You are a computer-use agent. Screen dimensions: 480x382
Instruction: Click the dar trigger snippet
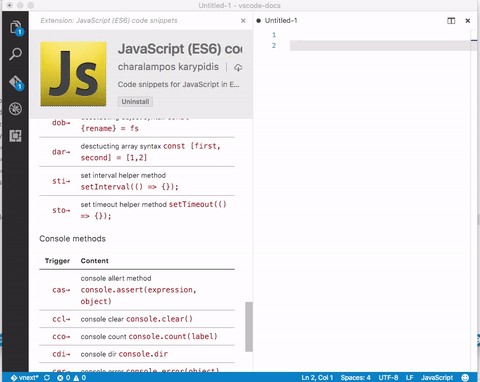coord(61,152)
